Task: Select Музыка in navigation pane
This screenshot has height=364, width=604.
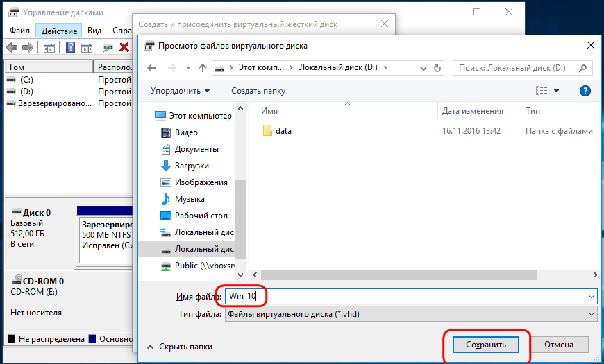Action: [182, 199]
